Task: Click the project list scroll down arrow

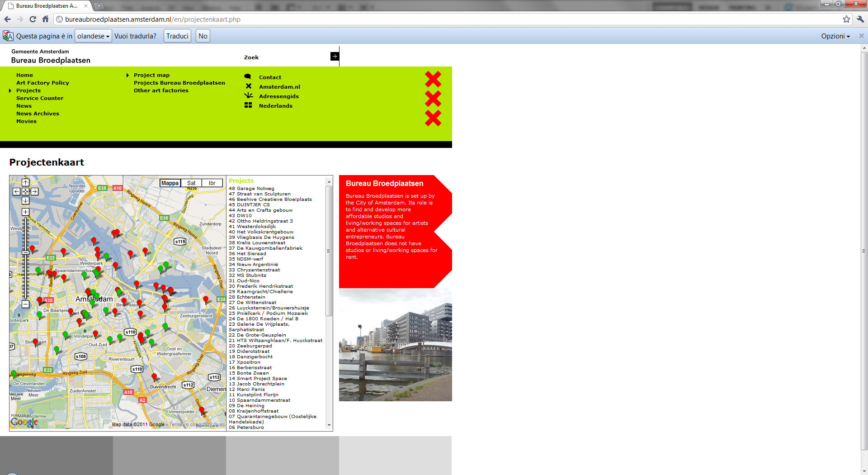Action: (x=329, y=425)
